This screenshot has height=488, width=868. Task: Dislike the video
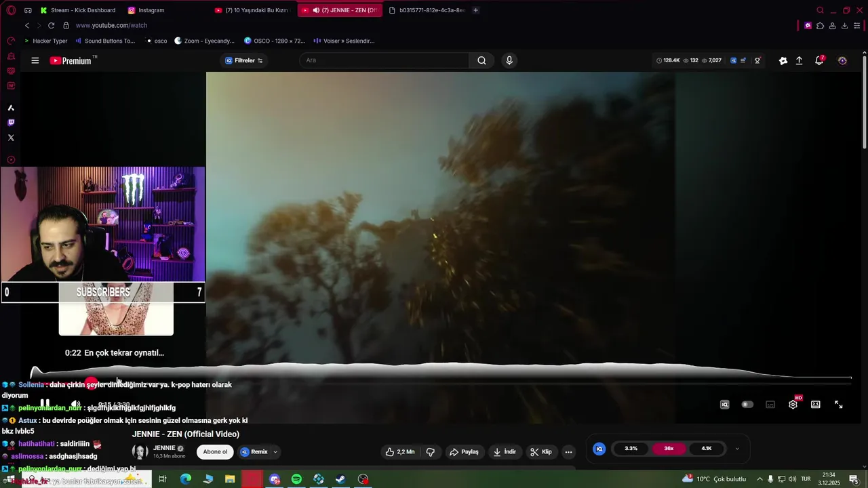click(x=430, y=452)
